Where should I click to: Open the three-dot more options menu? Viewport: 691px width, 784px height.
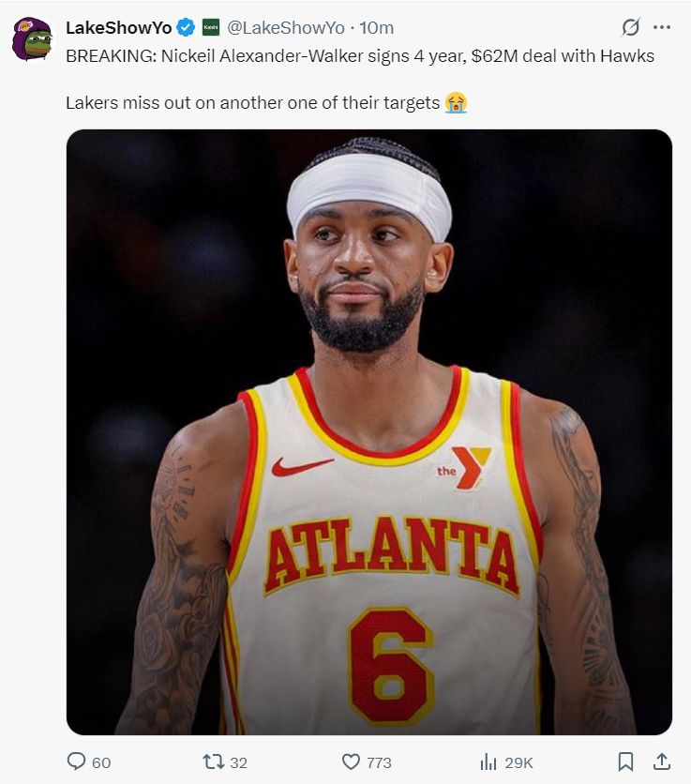click(x=662, y=27)
